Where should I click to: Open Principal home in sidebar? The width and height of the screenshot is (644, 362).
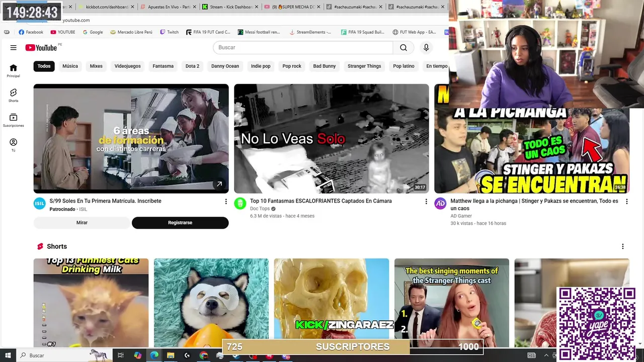point(13,71)
